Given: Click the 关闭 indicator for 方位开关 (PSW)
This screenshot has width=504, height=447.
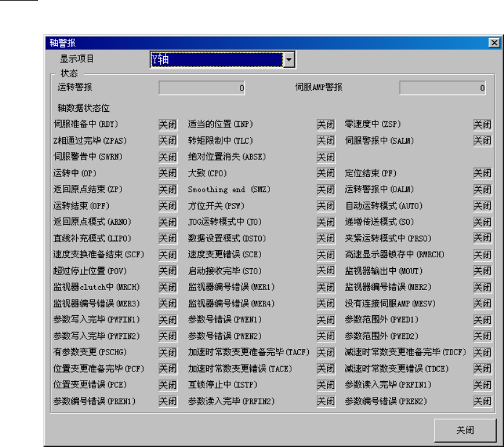Looking at the screenshot, I should tap(326, 206).
